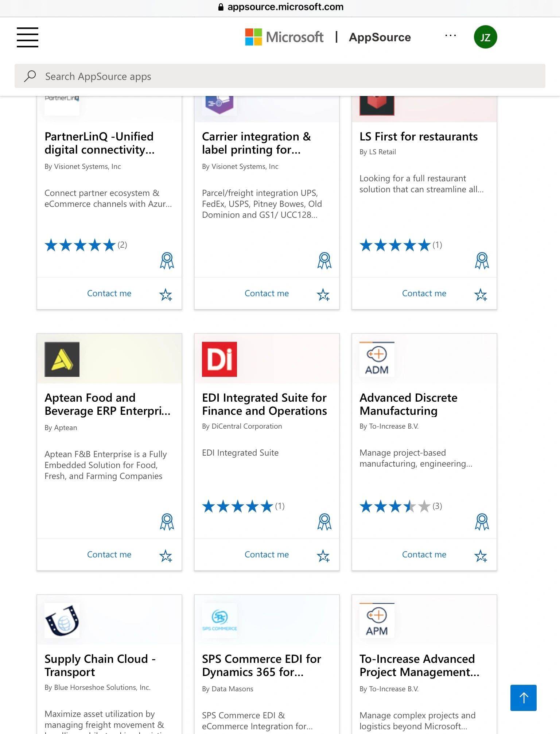Viewport: 560px width, 734px height.
Task: Open the DiCentral Di logo thumbnail
Action: click(x=219, y=359)
